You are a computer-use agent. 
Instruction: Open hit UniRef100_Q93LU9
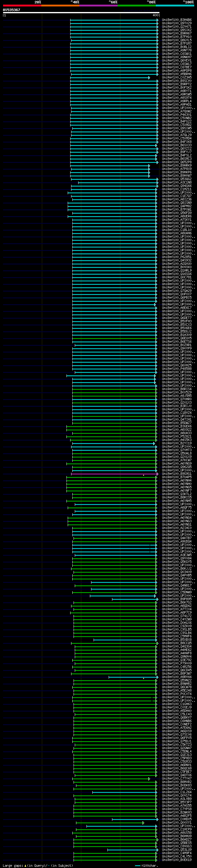[x=177, y=850]
